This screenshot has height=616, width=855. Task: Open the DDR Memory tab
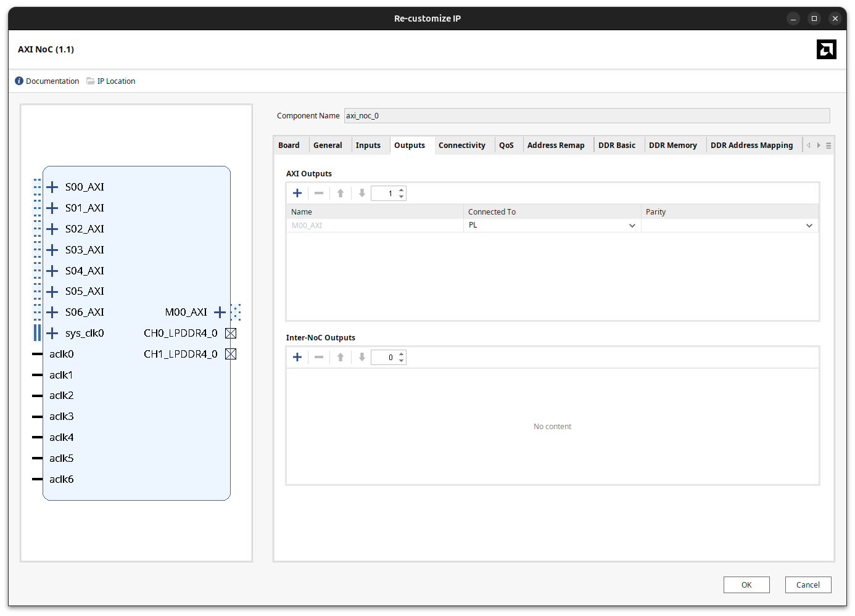(x=673, y=146)
